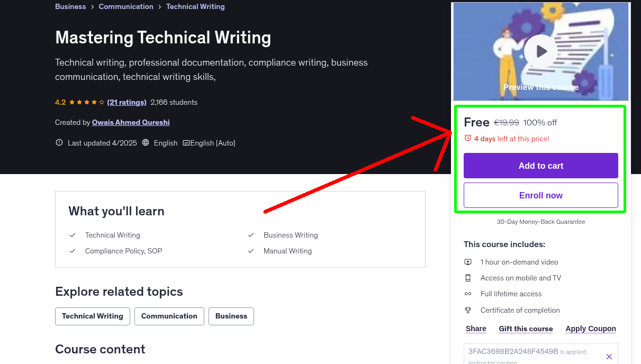Click the infinity lifetime access icon
This screenshot has width=641, height=364.
[468, 294]
